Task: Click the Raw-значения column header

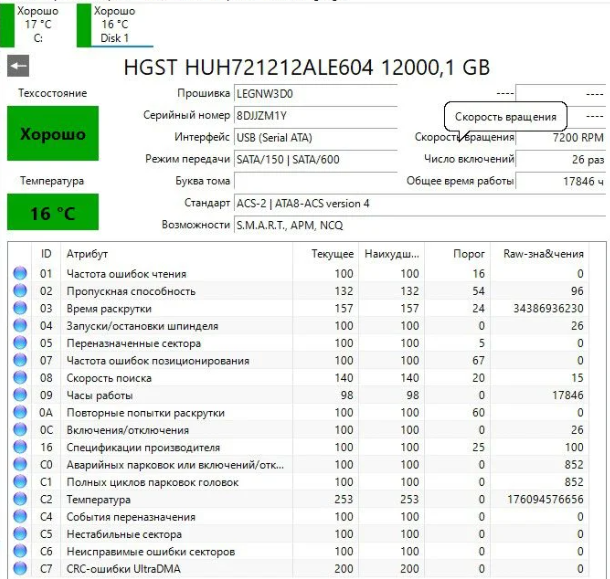Action: pyautogui.click(x=540, y=254)
